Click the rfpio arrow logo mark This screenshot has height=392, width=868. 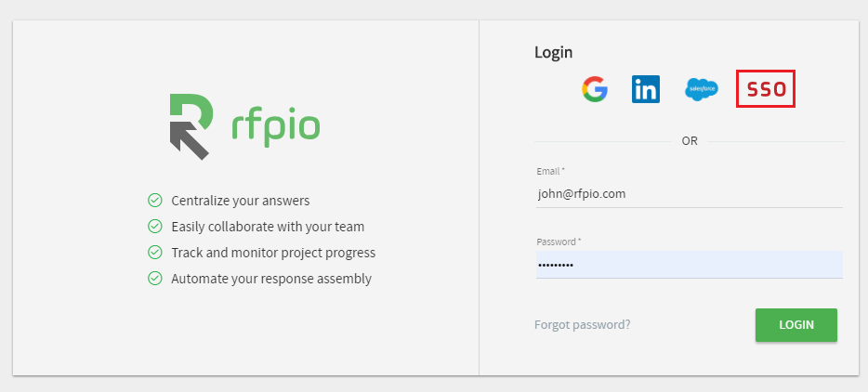coord(190,126)
